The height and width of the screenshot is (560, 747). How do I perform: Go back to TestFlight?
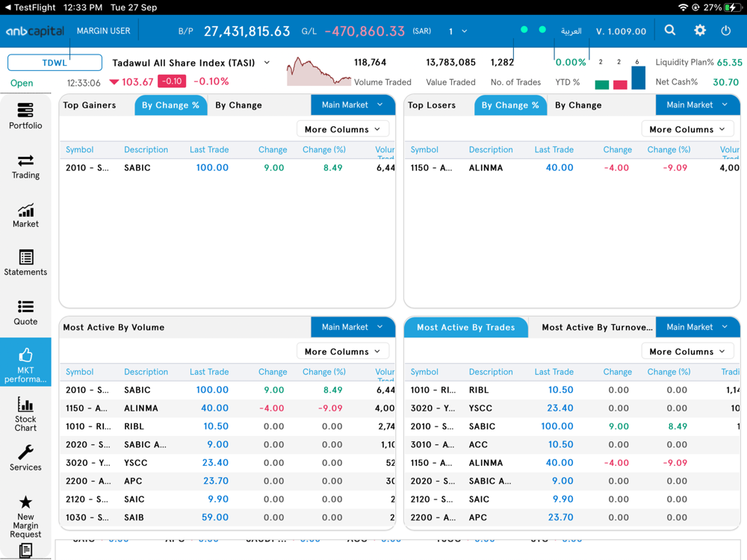[x=30, y=7]
